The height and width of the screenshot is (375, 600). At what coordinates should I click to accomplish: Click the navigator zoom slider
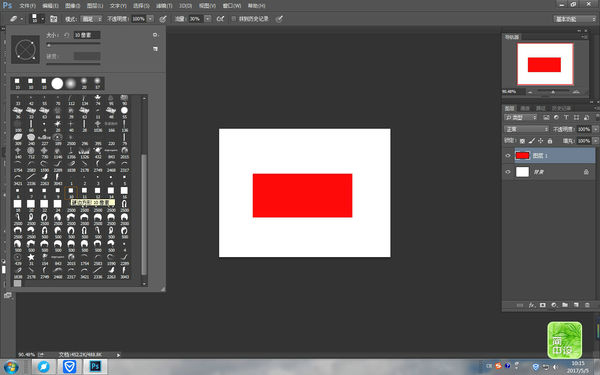click(553, 92)
